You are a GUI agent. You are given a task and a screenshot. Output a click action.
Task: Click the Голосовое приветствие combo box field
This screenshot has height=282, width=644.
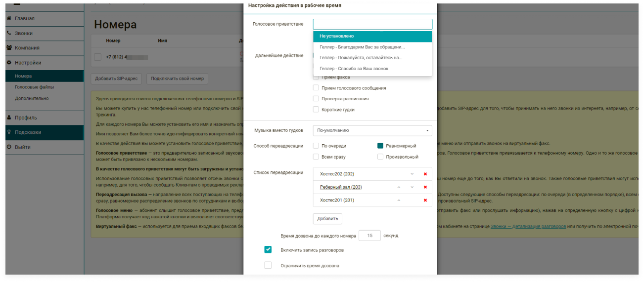(x=372, y=24)
